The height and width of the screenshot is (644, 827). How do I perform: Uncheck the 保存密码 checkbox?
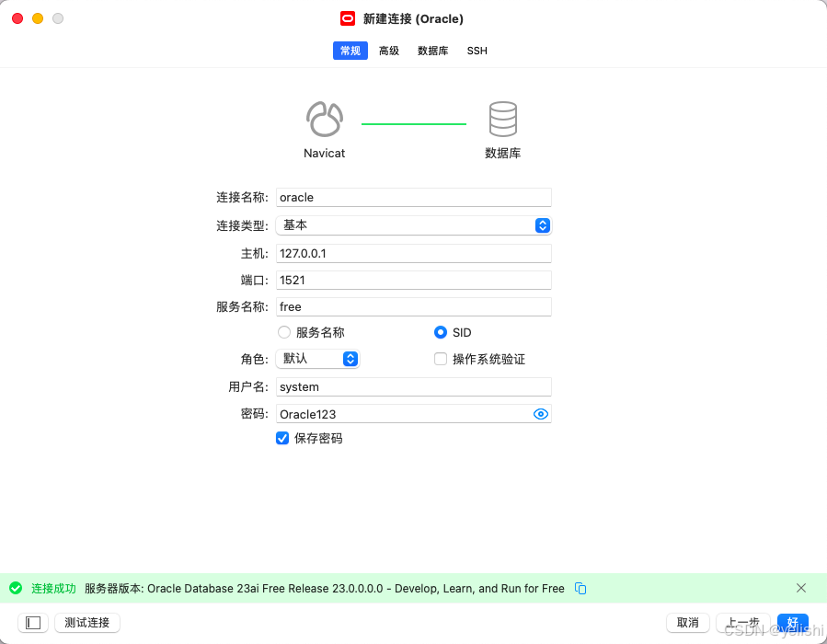coord(282,438)
